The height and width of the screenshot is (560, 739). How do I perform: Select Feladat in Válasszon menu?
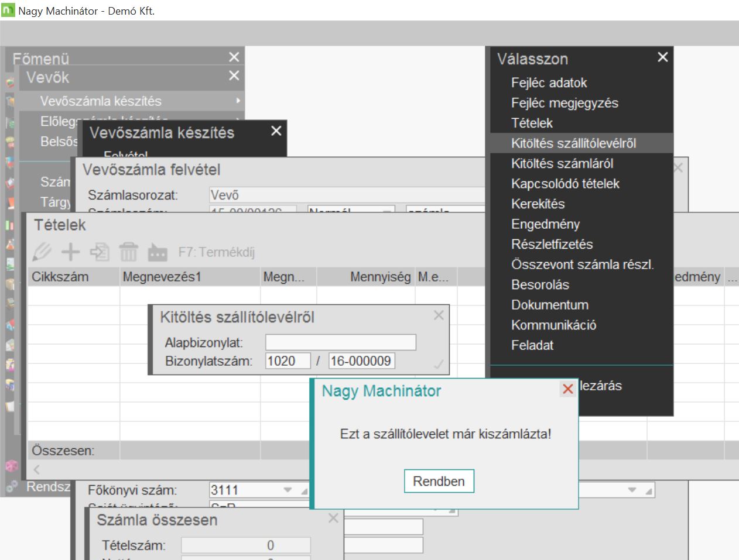pyautogui.click(x=532, y=345)
